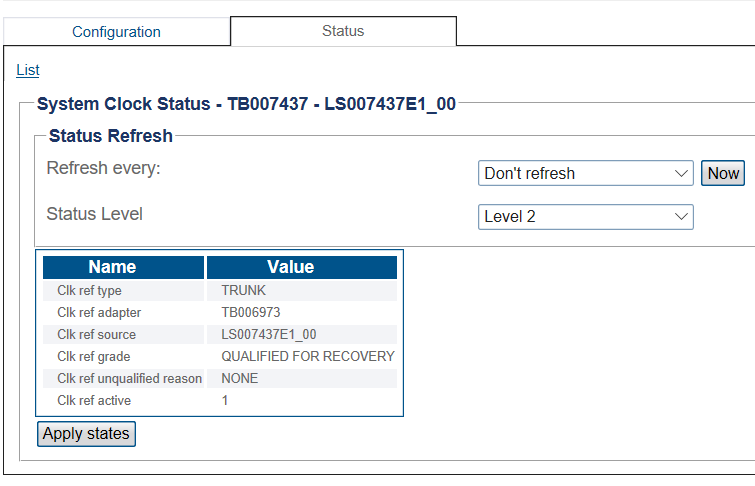
Task: Click the TRUNK value cell
Action: tap(302, 290)
